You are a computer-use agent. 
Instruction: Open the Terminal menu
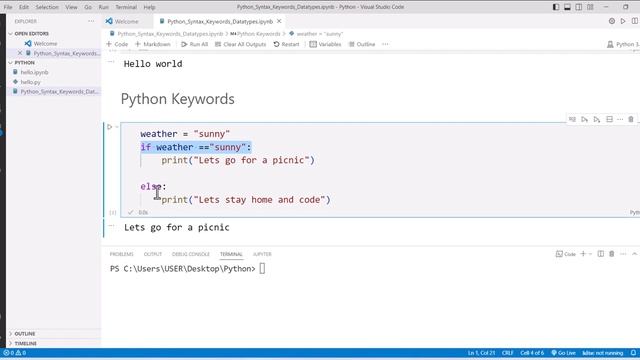pos(126,7)
